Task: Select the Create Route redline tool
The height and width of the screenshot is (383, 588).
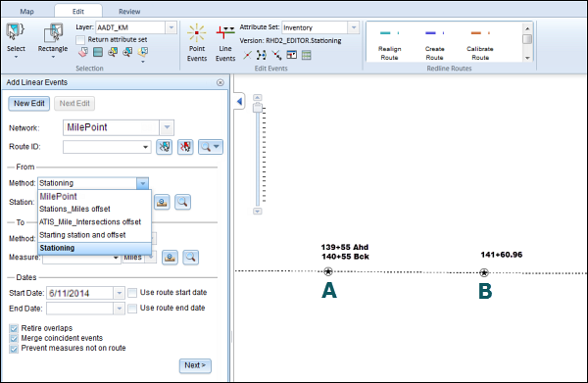Action: coord(434,45)
